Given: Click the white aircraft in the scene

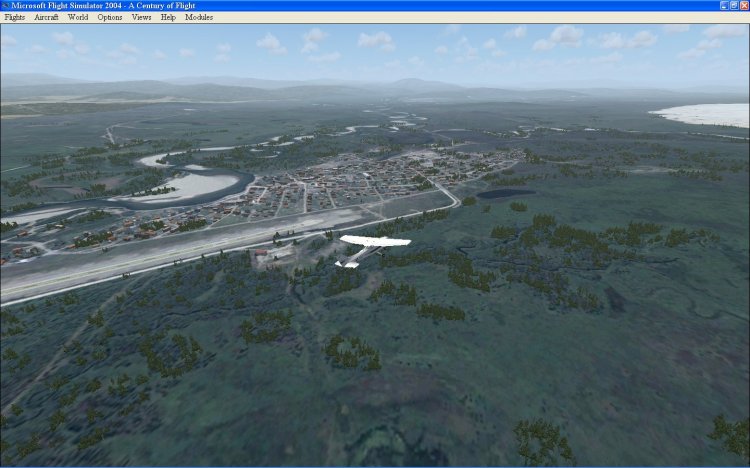Looking at the screenshot, I should point(372,250).
